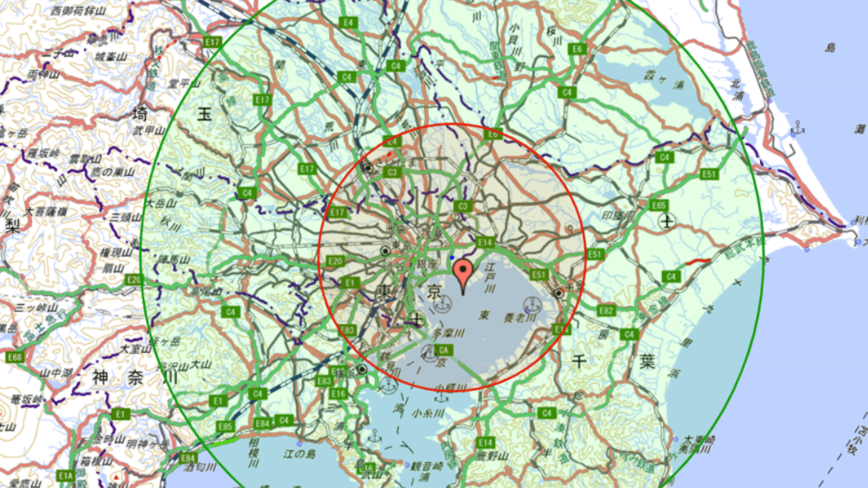
Task: Click the anchor icon beside the CA shield
Action: pyautogui.click(x=430, y=353)
